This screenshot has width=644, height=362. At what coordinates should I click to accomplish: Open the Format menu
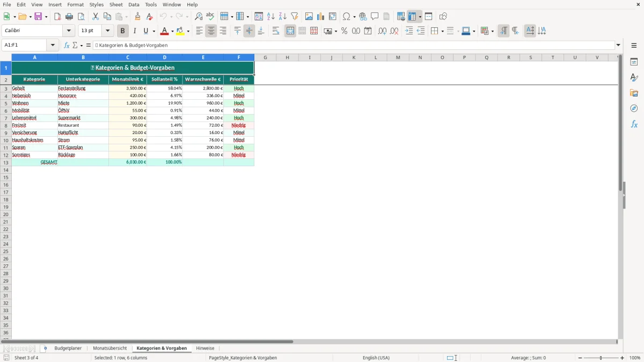click(x=75, y=4)
